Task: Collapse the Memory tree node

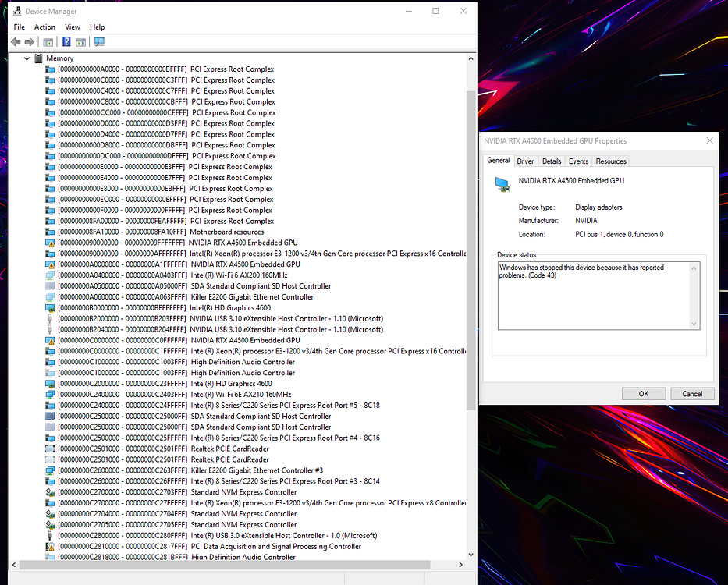Action: point(27,58)
